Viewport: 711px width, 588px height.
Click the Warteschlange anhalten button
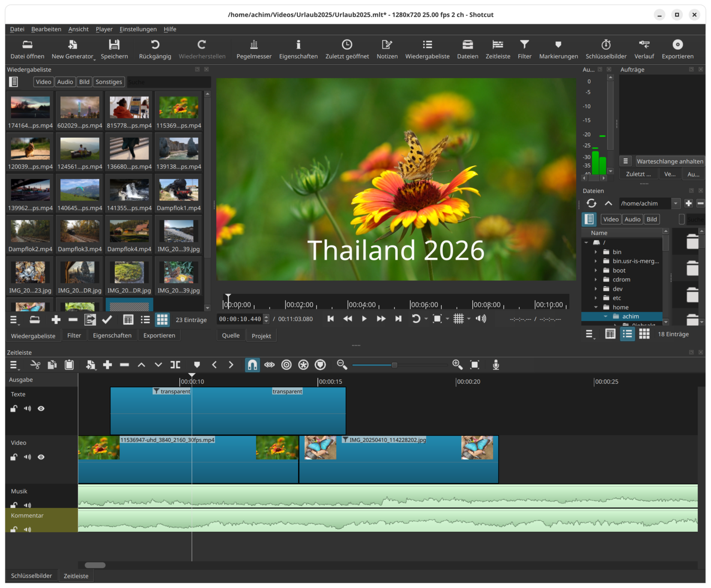click(669, 161)
